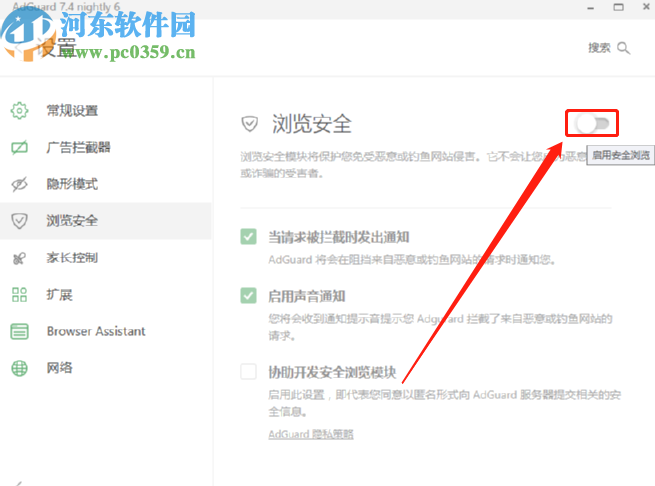Screen dimensions: 655x486
Task: Click the 协助开发安全浏览模块 label text
Action: click(332, 372)
